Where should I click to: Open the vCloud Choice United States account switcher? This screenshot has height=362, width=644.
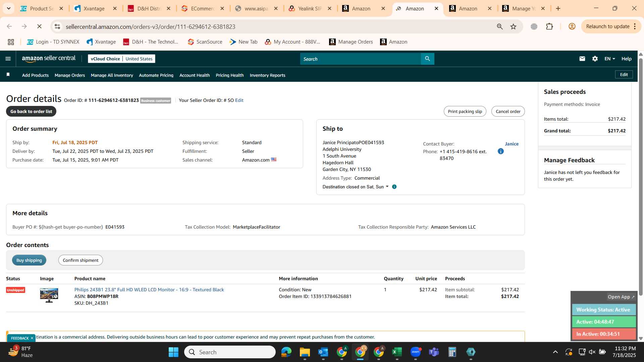pyautogui.click(x=121, y=59)
